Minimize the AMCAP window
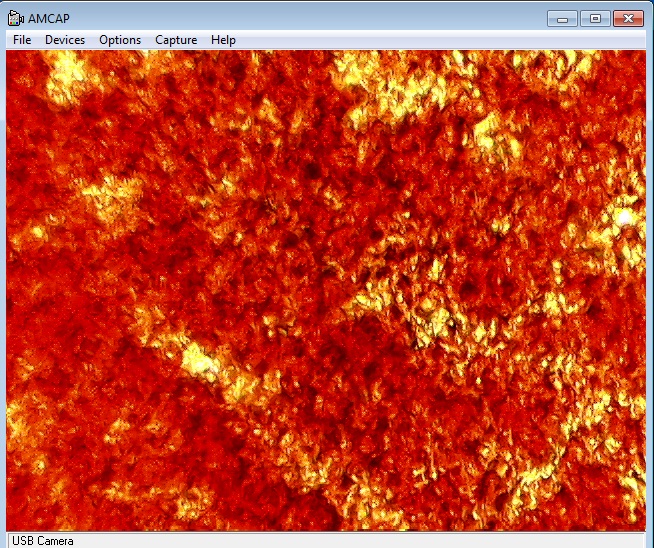This screenshot has width=654, height=548. (x=563, y=18)
